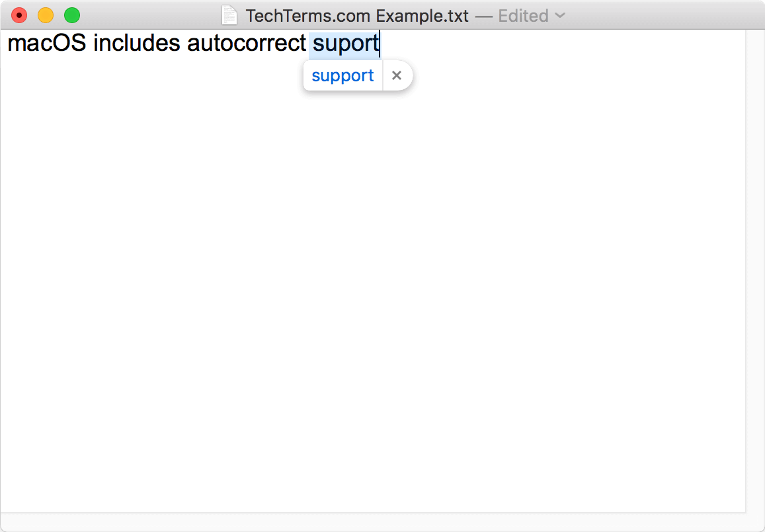Click the TechTerms.com Example.txt window title
Screen dimensions: 765x532
point(356,16)
